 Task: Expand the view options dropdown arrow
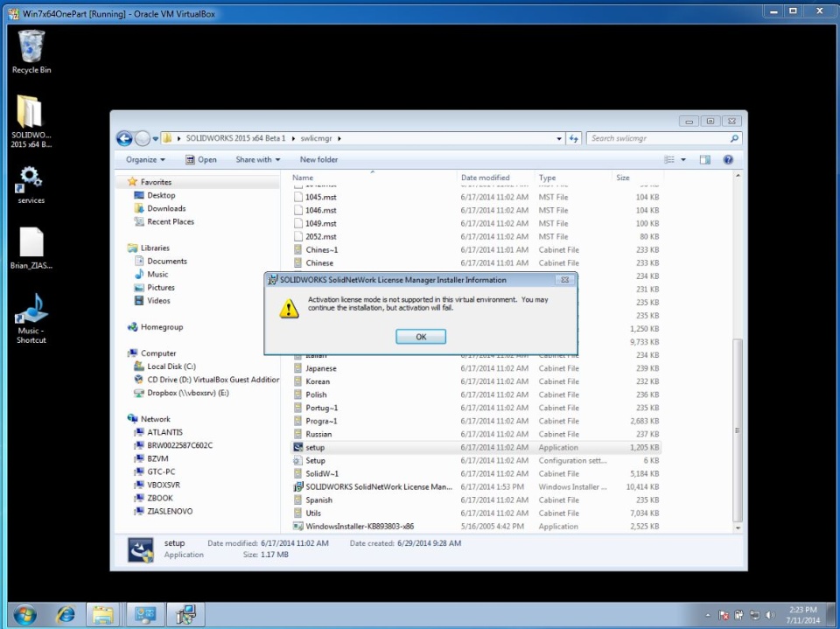(x=683, y=160)
